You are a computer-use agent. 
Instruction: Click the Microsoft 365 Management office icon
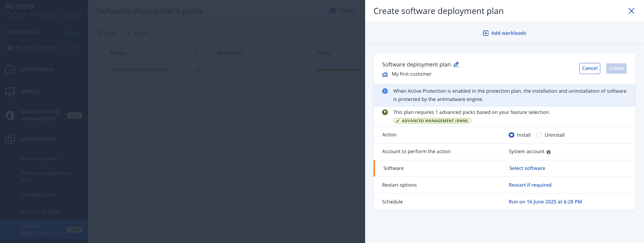point(10,115)
